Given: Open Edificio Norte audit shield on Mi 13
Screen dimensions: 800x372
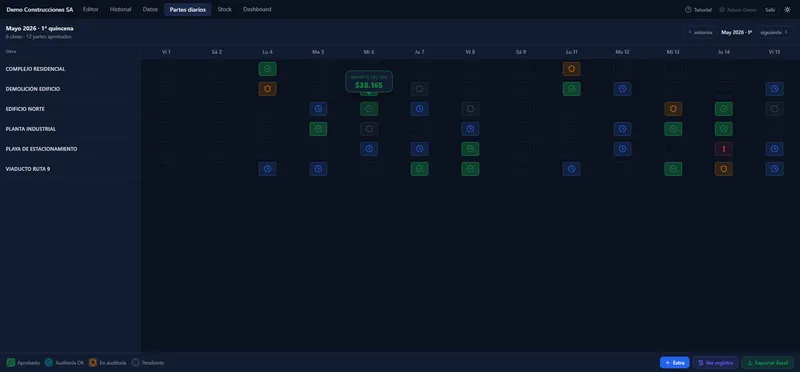Looking at the screenshot, I should (x=673, y=109).
